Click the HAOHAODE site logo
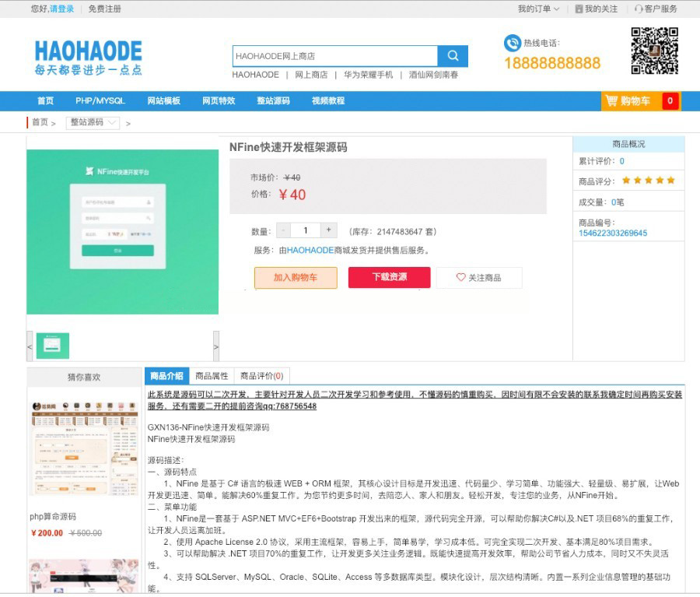The image size is (700, 597). tap(88, 57)
